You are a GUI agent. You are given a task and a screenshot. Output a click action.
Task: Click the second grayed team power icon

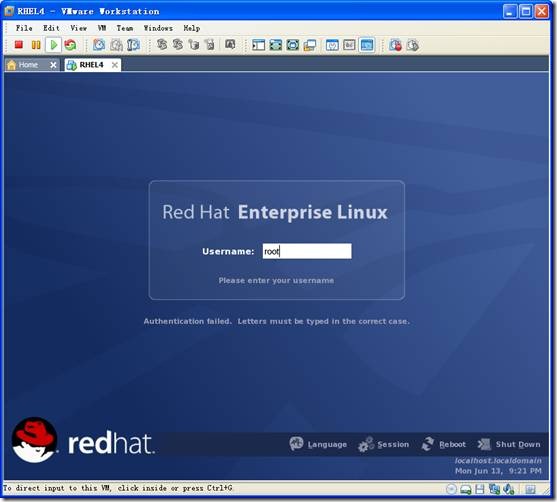click(x=178, y=45)
